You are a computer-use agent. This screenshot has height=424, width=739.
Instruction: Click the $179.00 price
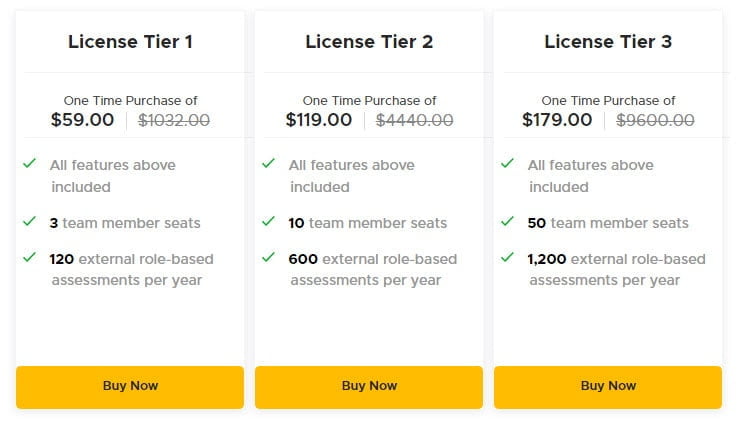557,120
